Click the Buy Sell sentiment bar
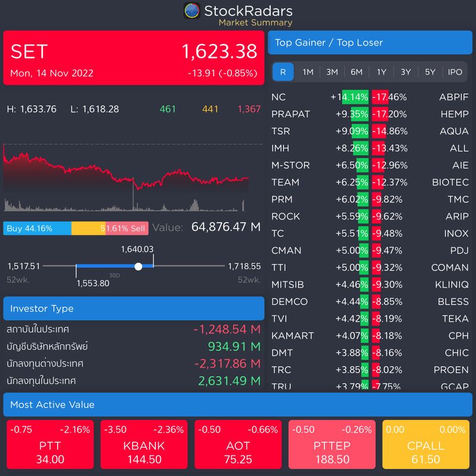Screen dimensions: 476x476 [76, 227]
